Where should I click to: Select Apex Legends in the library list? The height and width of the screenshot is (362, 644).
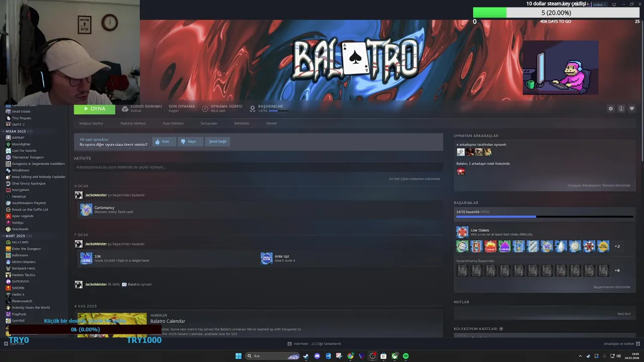tap(23, 216)
